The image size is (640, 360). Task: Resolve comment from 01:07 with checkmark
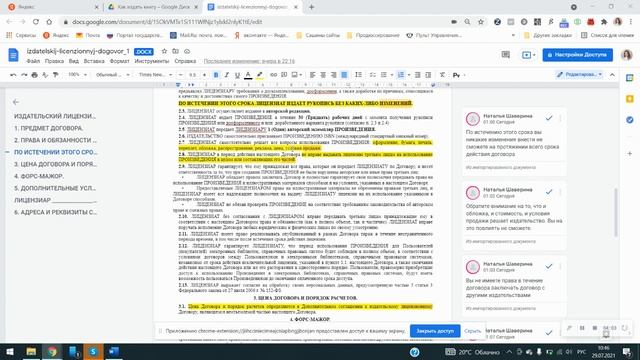[549, 333]
